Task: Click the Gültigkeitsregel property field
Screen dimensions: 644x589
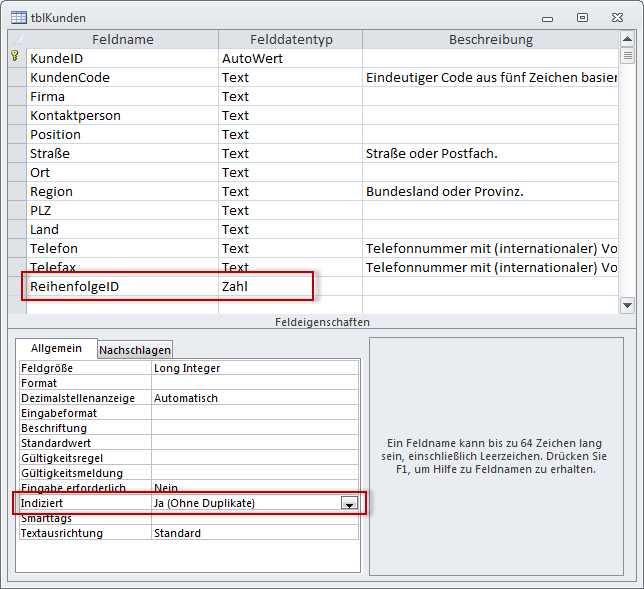Action: pos(254,458)
